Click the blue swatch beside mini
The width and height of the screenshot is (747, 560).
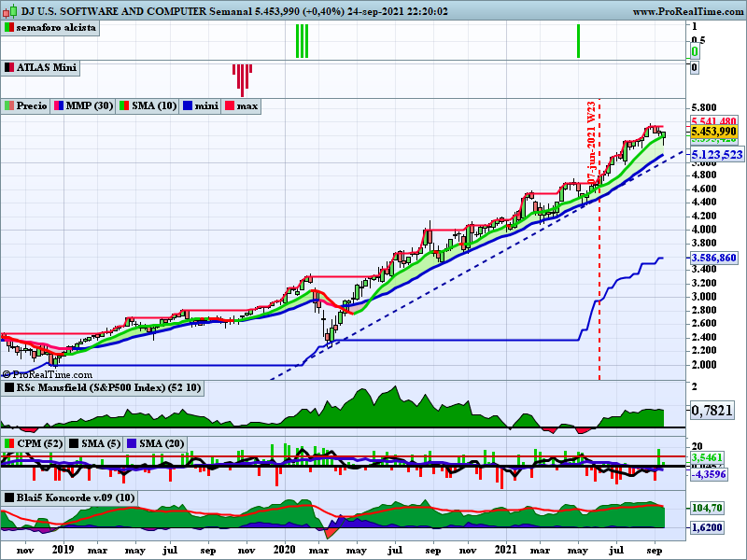point(188,105)
